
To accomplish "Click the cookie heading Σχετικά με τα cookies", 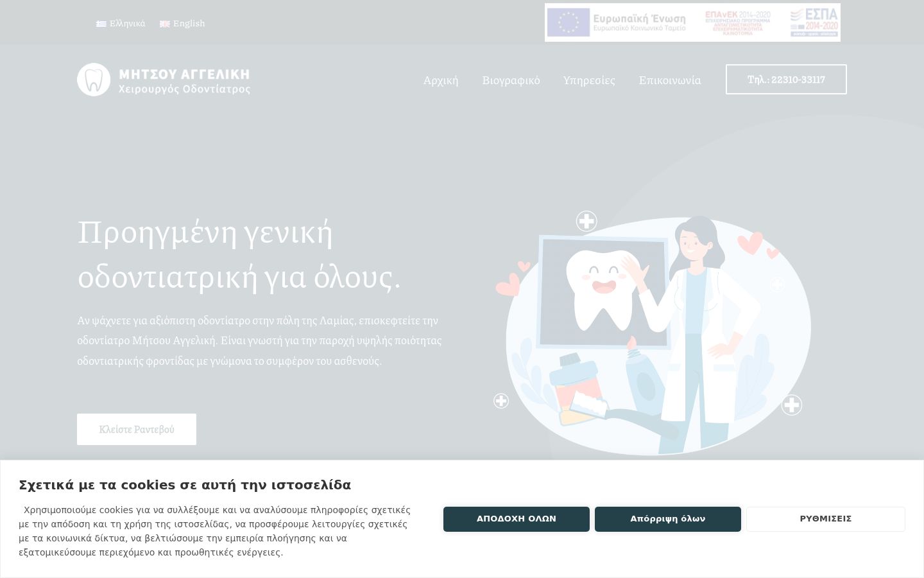I will pos(185,485).
